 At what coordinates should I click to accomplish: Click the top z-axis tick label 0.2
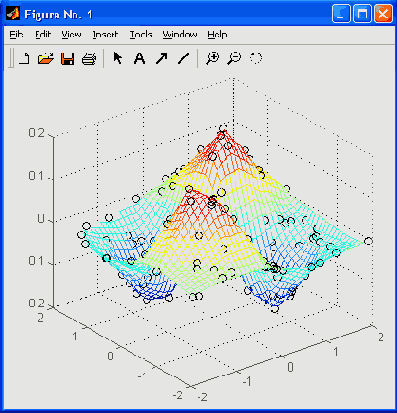[x=36, y=133]
